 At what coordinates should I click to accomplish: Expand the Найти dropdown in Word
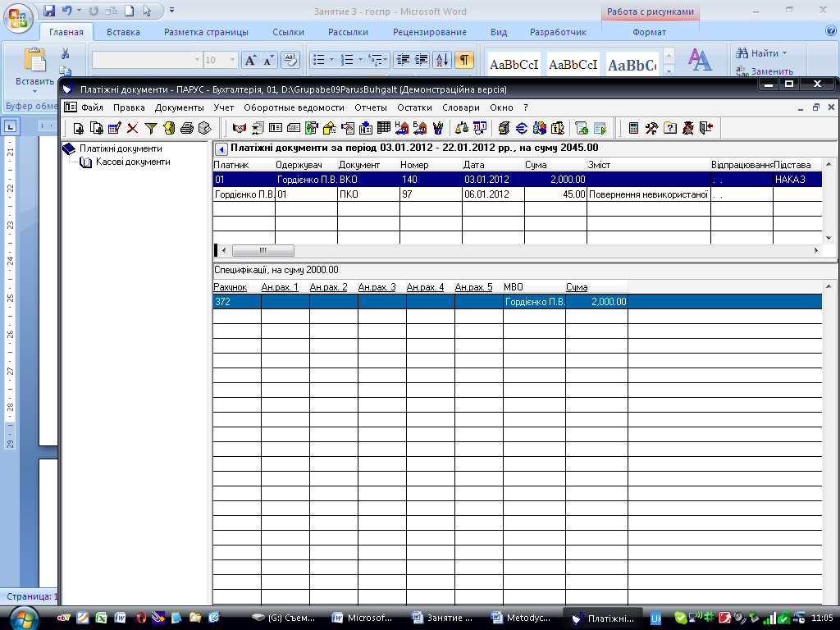(785, 53)
